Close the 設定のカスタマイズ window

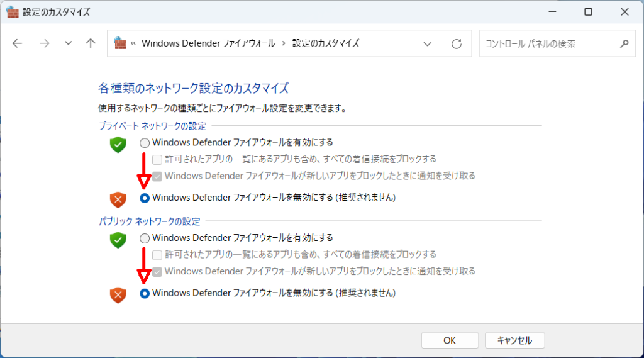pos(625,12)
